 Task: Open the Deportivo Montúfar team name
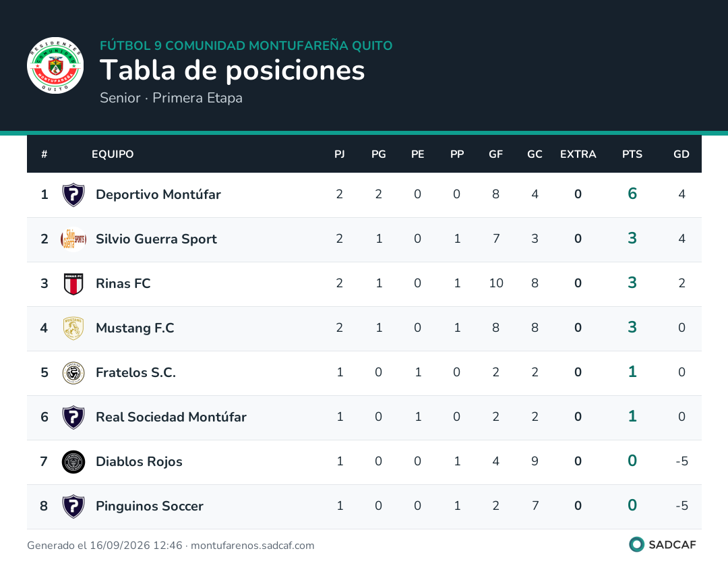click(158, 195)
